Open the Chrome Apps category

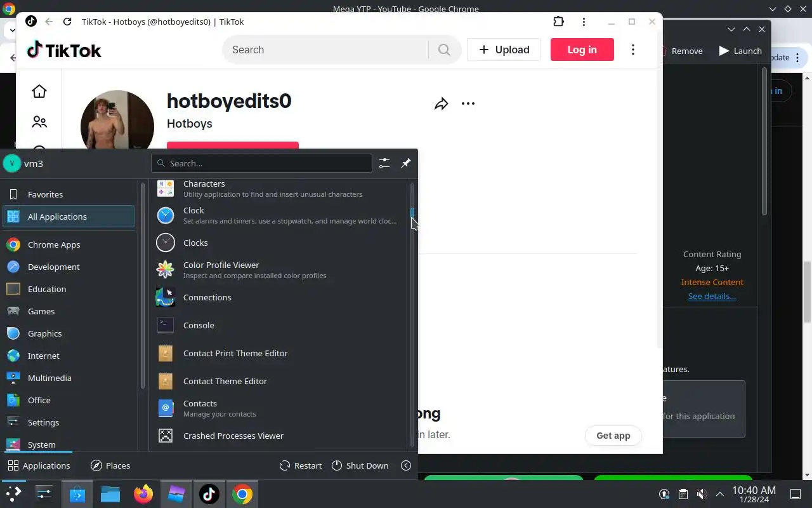[x=69, y=244]
